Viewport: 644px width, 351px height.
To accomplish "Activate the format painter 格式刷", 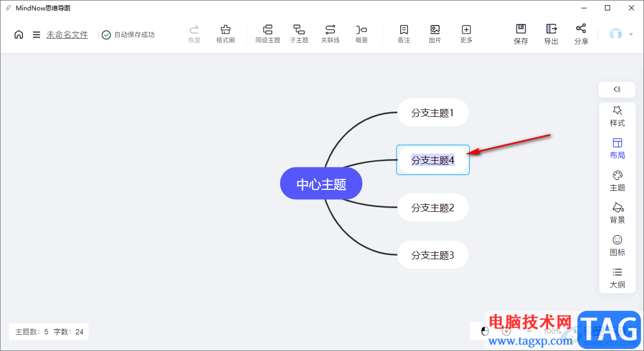I will [x=226, y=34].
